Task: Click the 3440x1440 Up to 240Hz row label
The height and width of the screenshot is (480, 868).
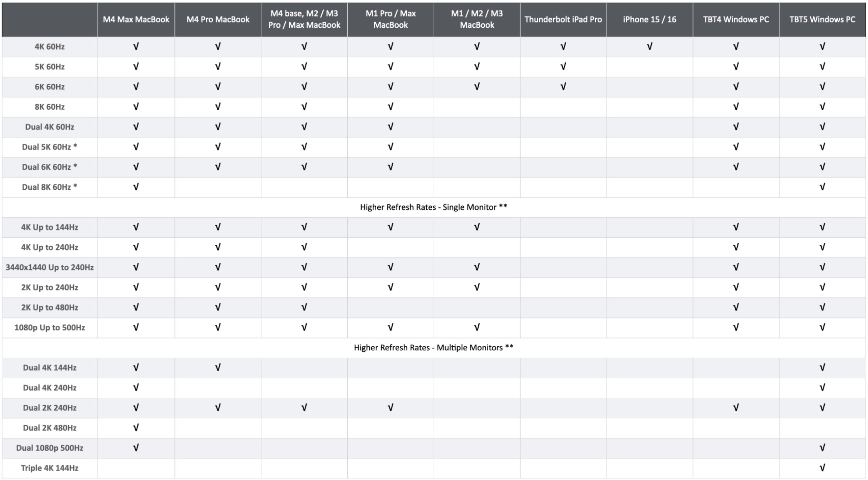Action: point(50,267)
